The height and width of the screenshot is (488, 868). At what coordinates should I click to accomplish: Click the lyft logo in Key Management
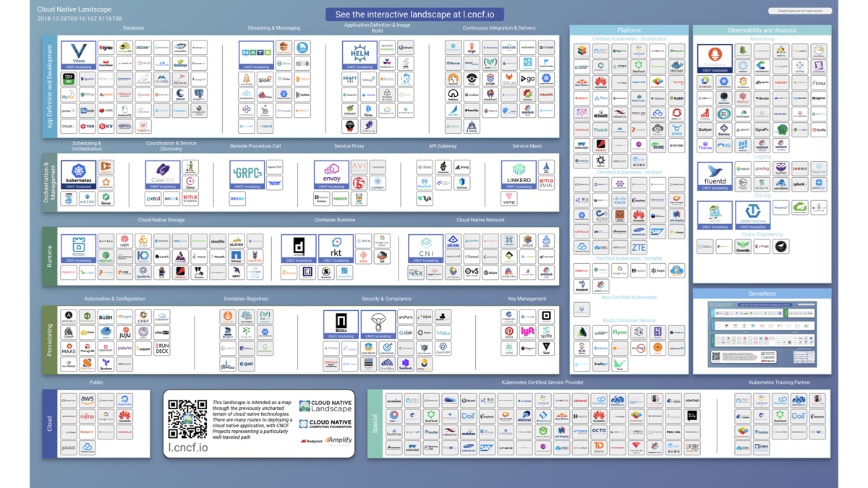(x=527, y=332)
